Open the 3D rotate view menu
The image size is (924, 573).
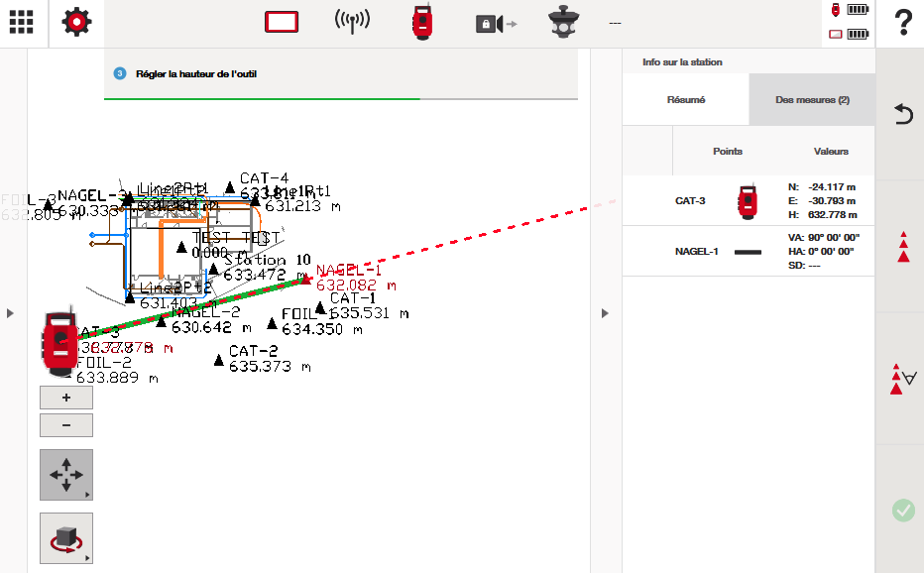(66, 538)
